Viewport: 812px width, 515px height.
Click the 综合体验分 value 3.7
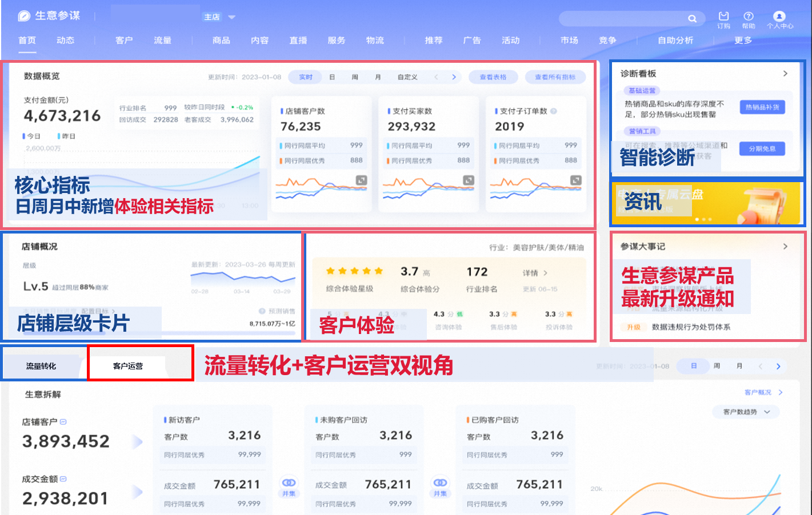coord(410,272)
